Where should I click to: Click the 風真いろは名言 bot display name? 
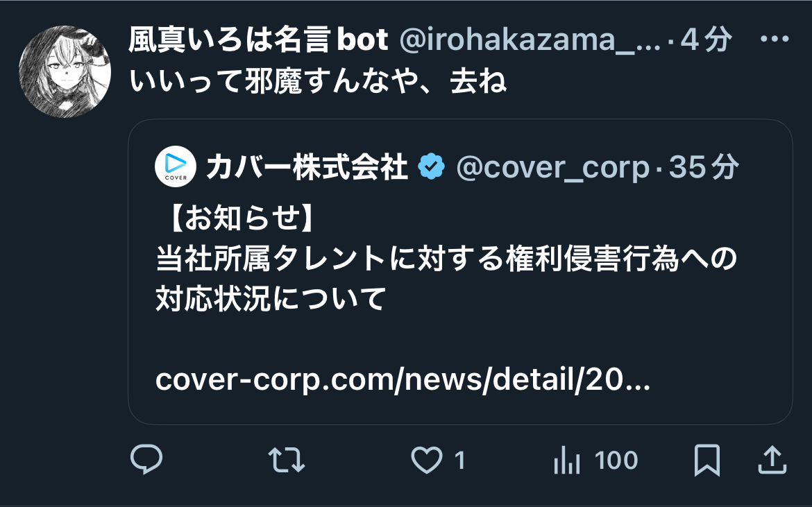(x=258, y=40)
